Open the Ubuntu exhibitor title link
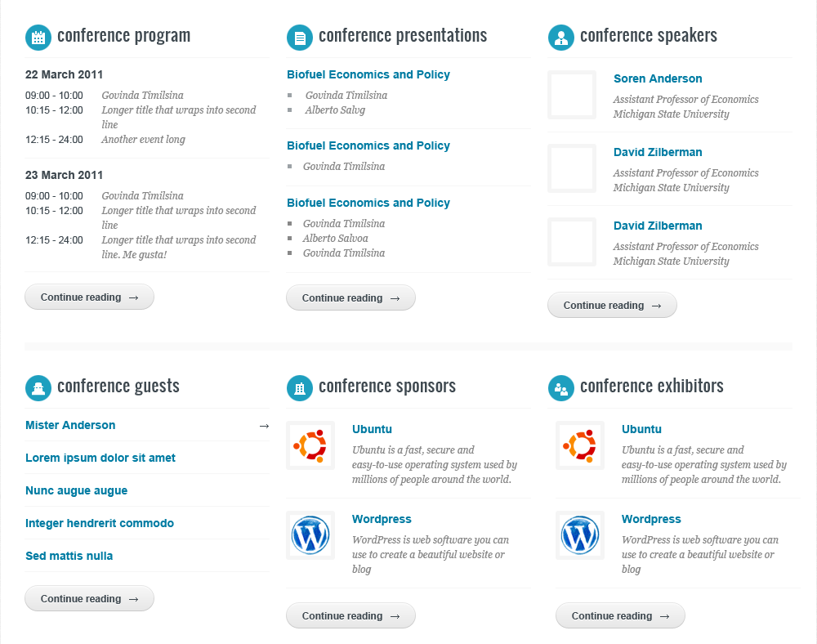The height and width of the screenshot is (644, 817). (x=641, y=430)
